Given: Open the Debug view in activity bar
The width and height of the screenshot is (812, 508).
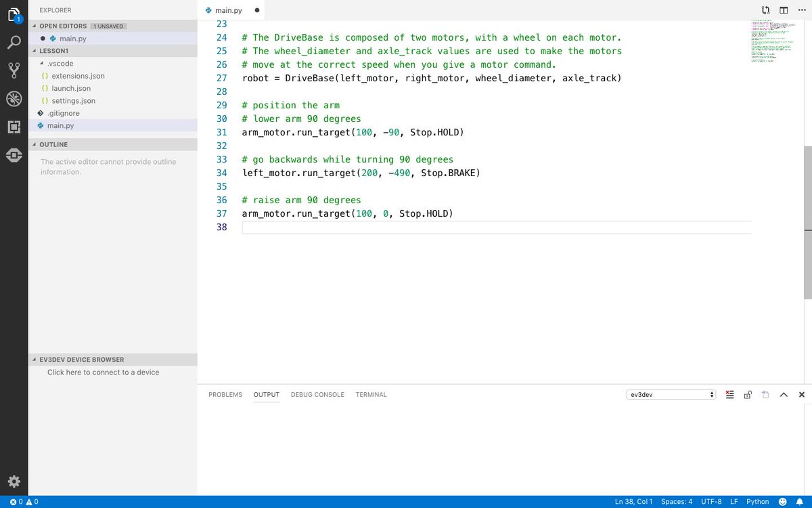Looking at the screenshot, I should tap(14, 99).
